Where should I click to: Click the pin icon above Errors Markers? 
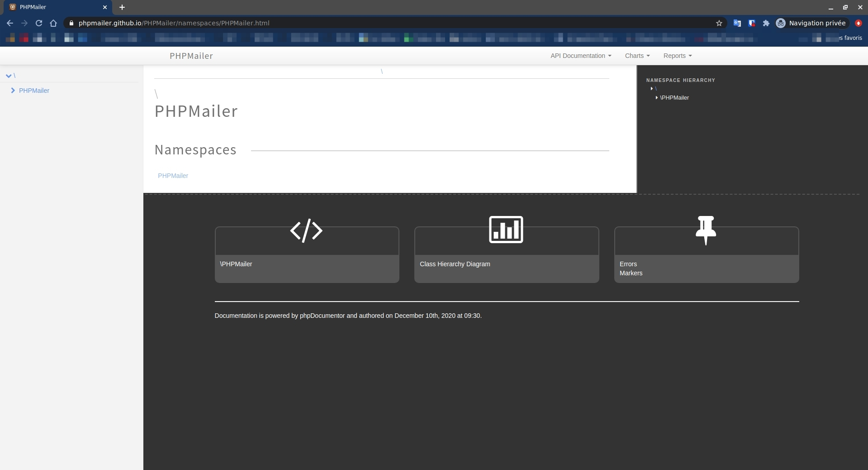tap(706, 230)
